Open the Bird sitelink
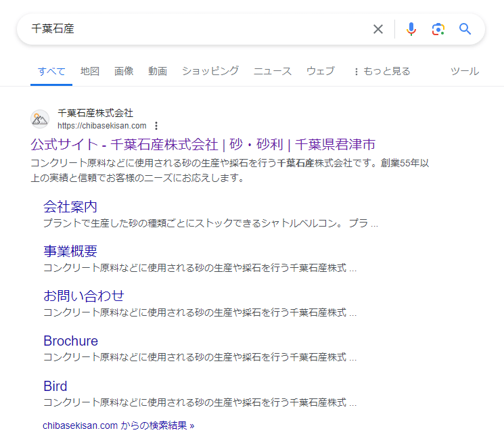The image size is (504, 441). (x=55, y=386)
